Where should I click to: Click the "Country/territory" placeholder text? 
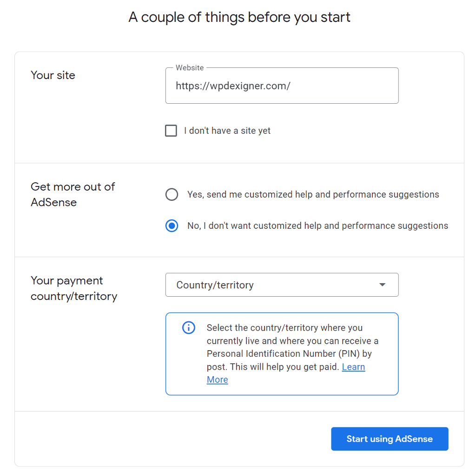[215, 285]
